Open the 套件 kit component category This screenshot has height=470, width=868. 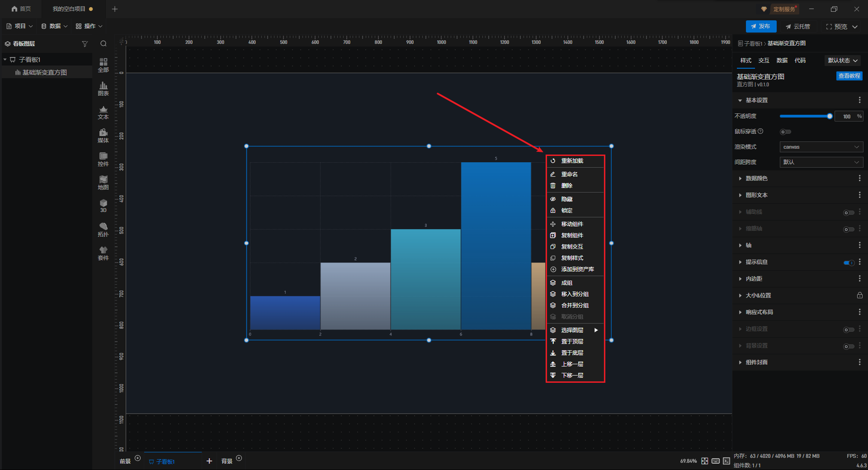click(x=103, y=253)
